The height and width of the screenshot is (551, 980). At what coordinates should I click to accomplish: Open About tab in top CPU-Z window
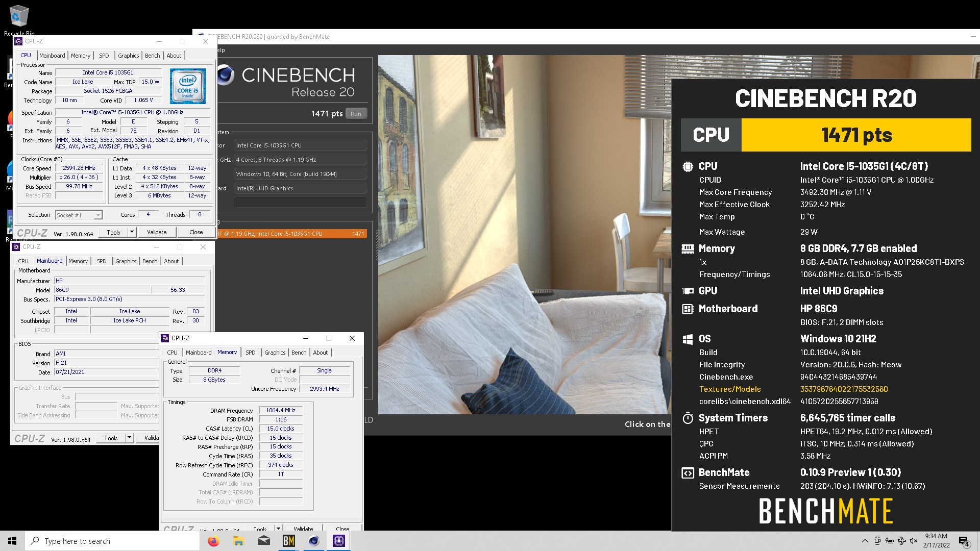[x=174, y=56]
